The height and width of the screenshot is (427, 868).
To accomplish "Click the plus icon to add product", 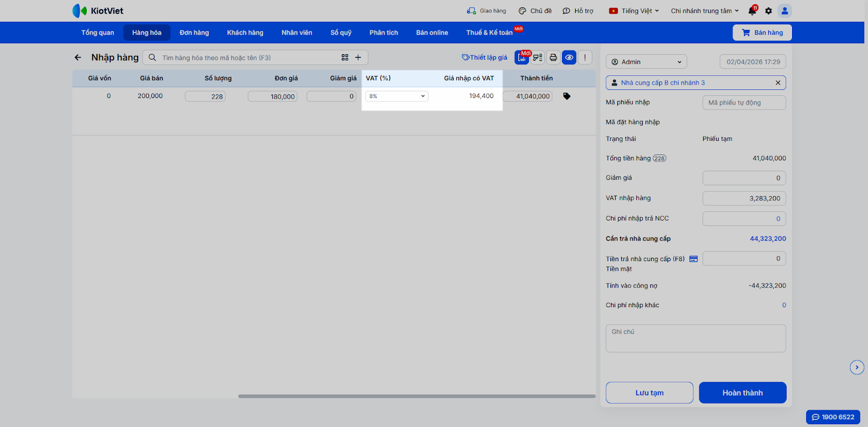I will pyautogui.click(x=358, y=57).
